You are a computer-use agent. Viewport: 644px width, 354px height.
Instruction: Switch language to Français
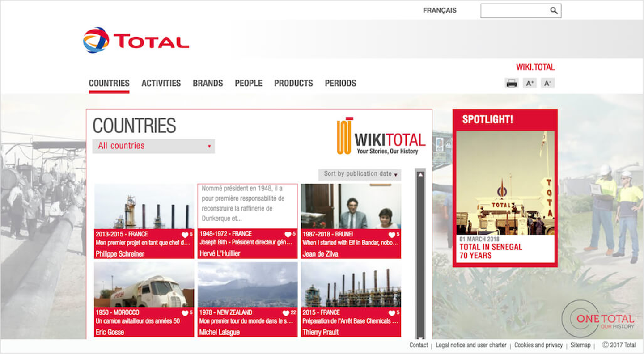tap(440, 10)
